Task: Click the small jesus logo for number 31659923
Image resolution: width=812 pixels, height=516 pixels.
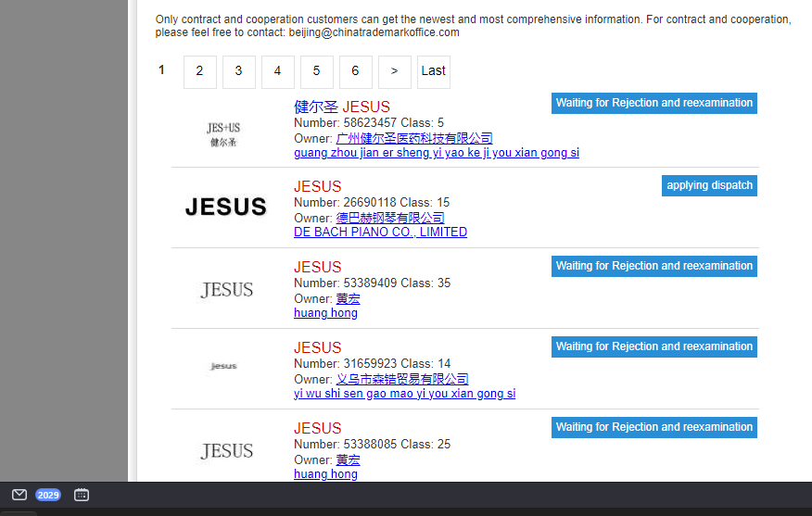Action: point(223,367)
